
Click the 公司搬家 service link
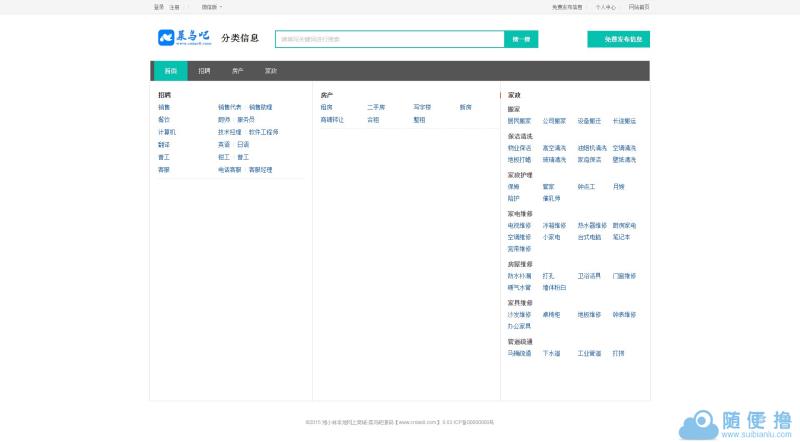click(554, 121)
